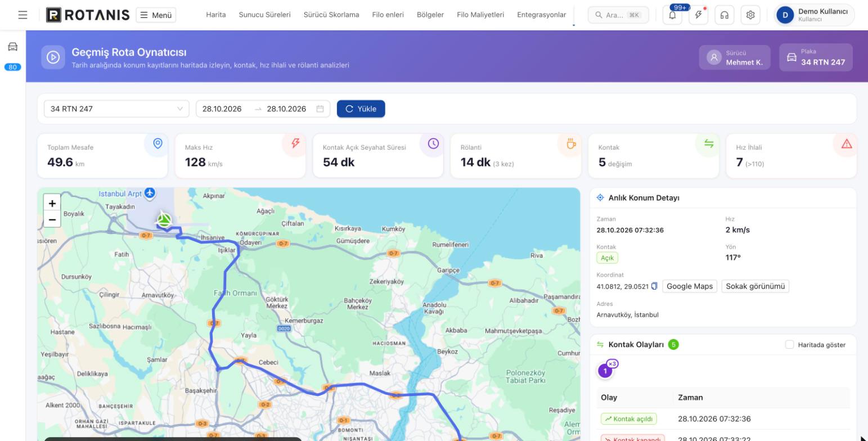This screenshot has width=868, height=441.
Task: Click the search box Ara...
Action: click(x=618, y=15)
